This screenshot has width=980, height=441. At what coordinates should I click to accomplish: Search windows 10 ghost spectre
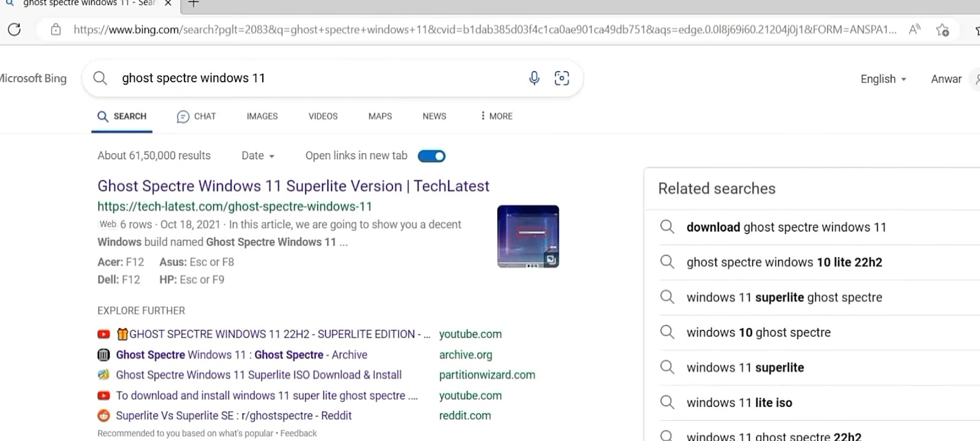[758, 333]
